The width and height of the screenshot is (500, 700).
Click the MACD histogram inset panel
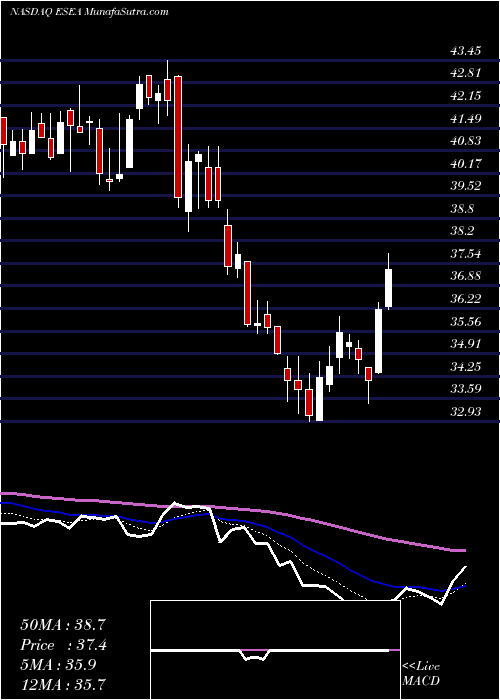click(x=275, y=650)
